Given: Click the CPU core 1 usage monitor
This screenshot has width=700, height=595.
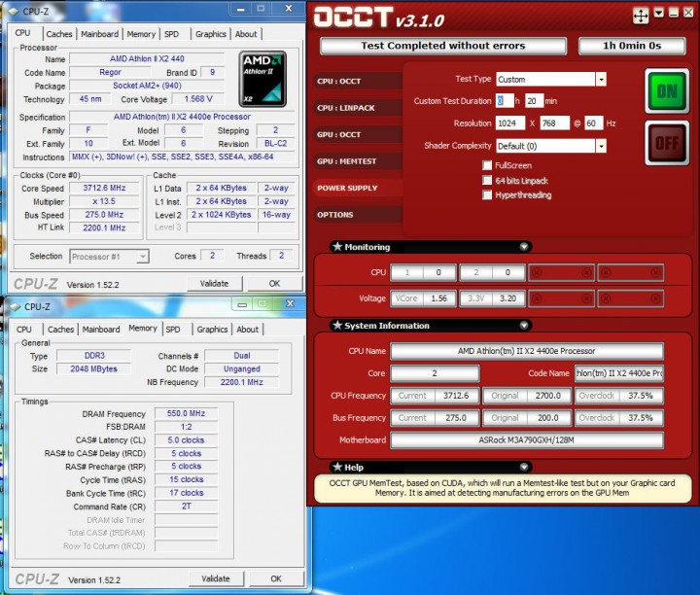Looking at the screenshot, I should click(423, 272).
